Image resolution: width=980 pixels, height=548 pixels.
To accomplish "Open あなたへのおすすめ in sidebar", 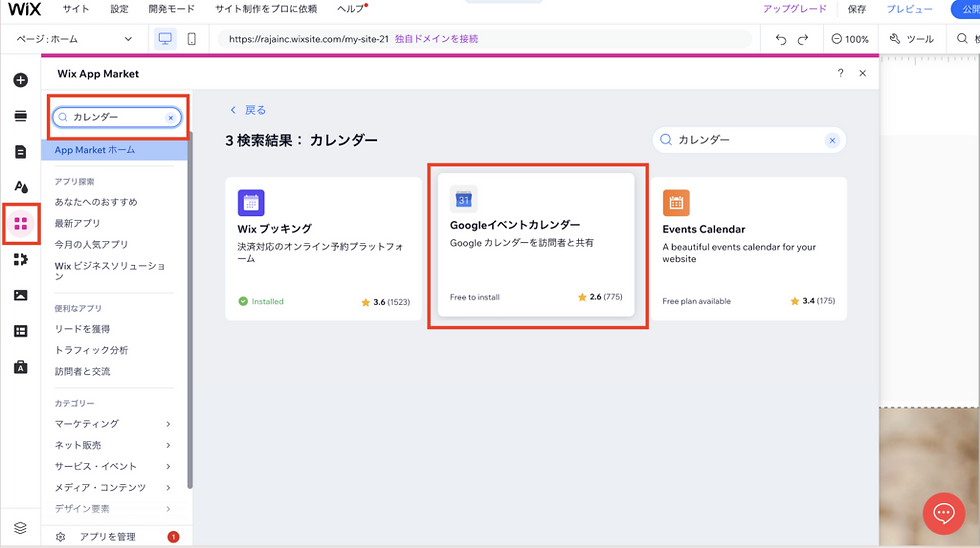I will (96, 202).
